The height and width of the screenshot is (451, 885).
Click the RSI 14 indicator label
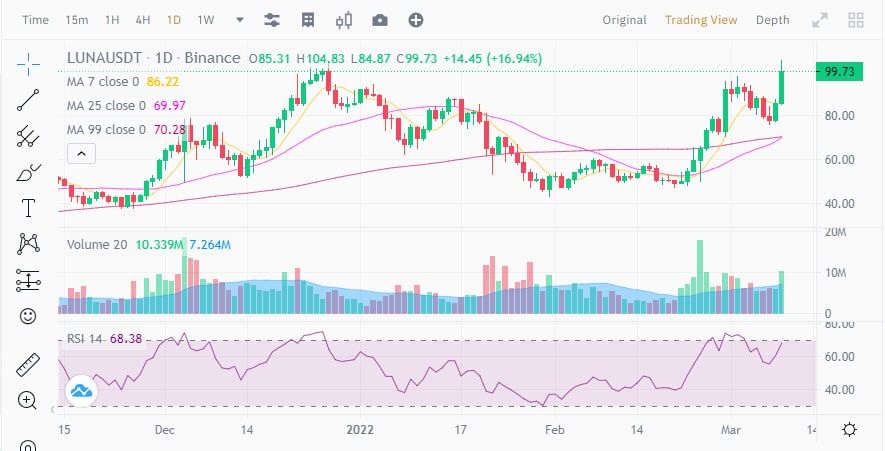(x=85, y=339)
